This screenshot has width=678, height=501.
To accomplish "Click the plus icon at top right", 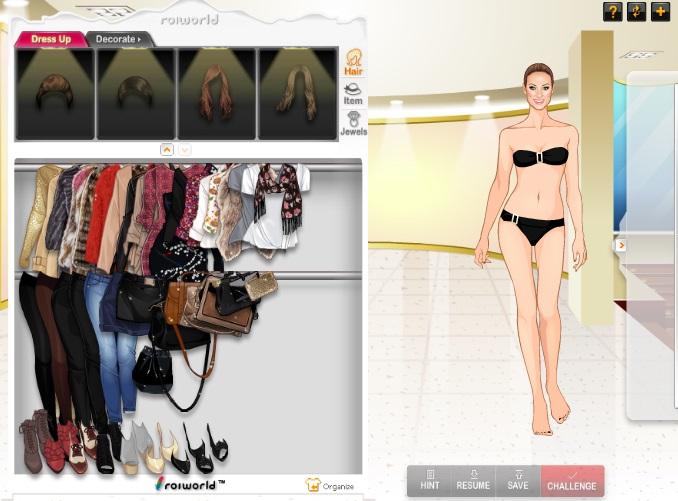I will [661, 12].
